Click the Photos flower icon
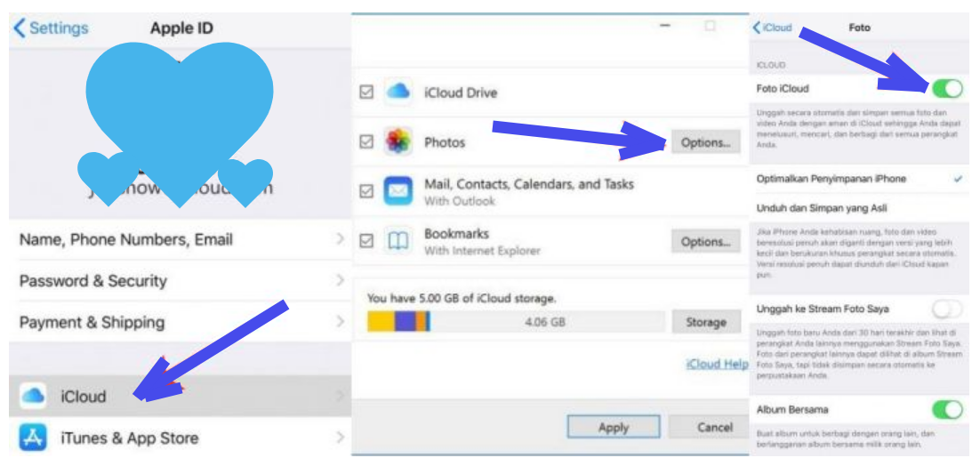This screenshot has height=466, width=980. [398, 141]
